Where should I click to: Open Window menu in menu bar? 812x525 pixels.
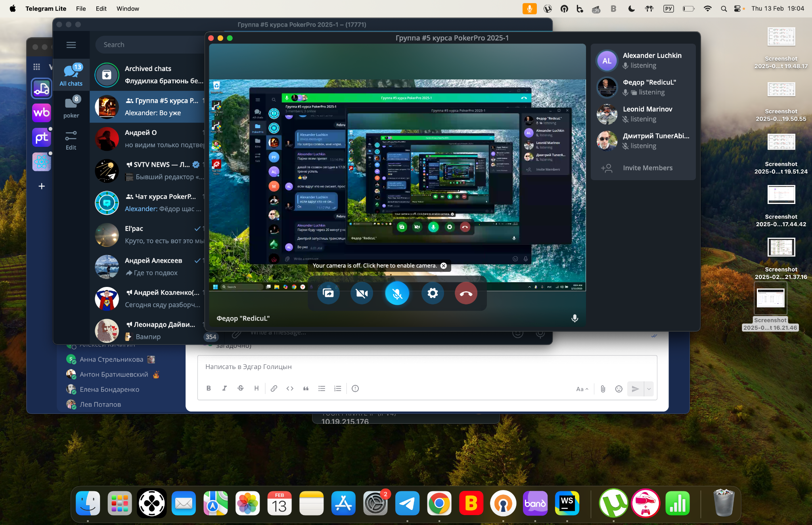128,8
